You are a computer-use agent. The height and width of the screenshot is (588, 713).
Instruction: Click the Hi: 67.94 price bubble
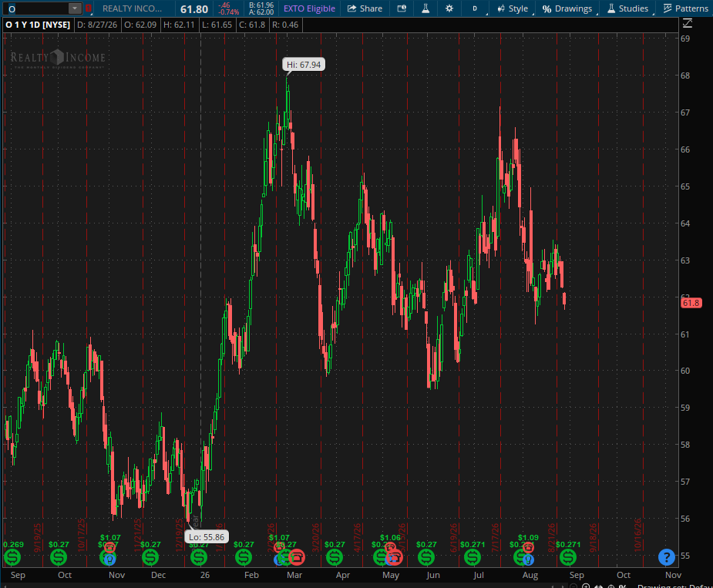coord(304,65)
